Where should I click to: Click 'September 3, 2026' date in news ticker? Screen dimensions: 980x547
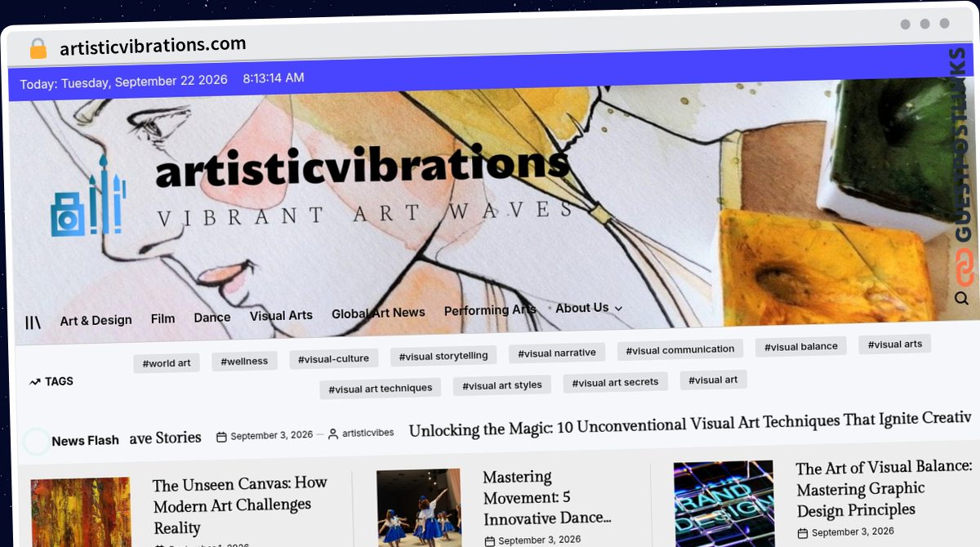[x=272, y=435]
